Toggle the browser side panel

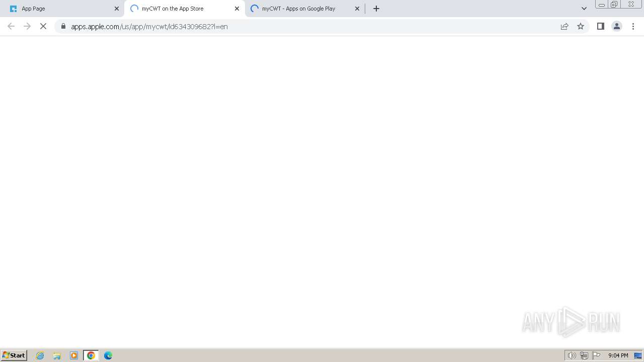coord(601,26)
